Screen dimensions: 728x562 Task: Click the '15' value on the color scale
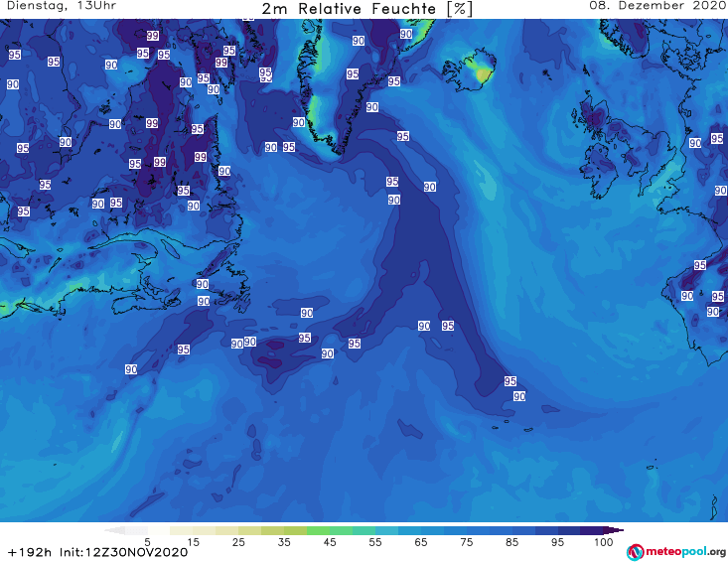coord(193,542)
